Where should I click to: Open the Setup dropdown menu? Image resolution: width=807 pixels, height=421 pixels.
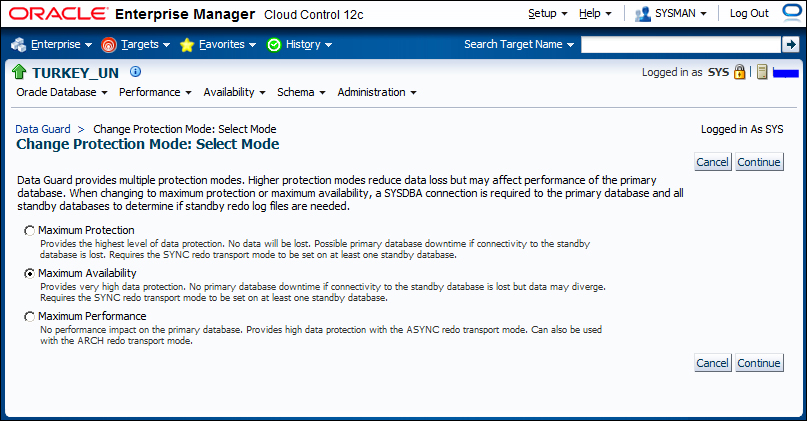point(548,13)
